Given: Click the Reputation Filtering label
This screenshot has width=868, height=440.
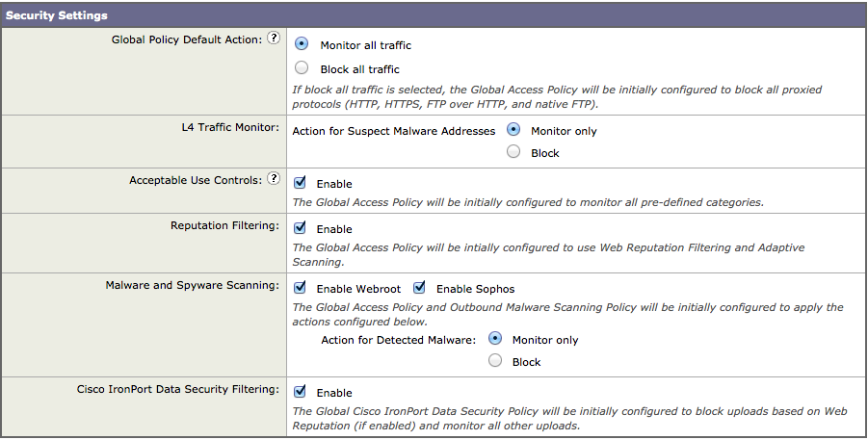Looking at the screenshot, I should pyautogui.click(x=224, y=225).
